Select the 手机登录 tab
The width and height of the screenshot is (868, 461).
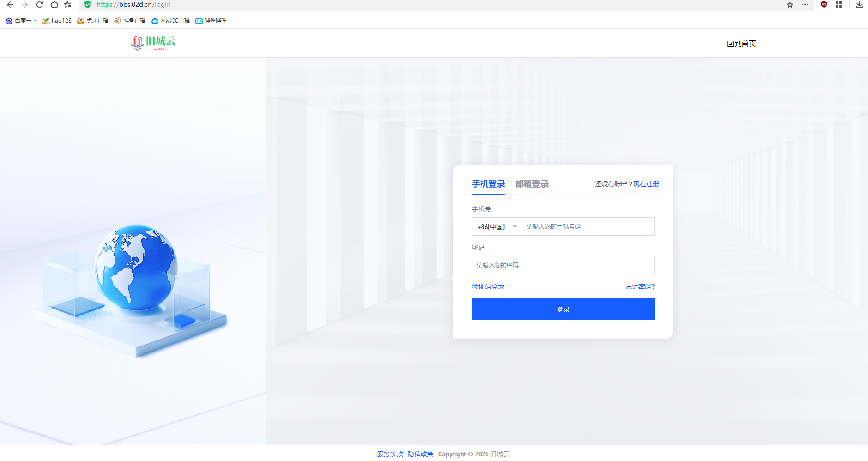[488, 184]
